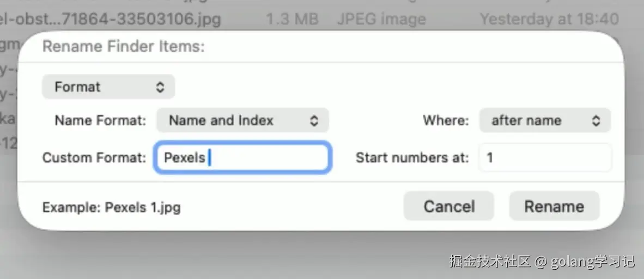Image resolution: width=644 pixels, height=279 pixels.
Task: Click the JPEG image kind cell
Action: (381, 20)
